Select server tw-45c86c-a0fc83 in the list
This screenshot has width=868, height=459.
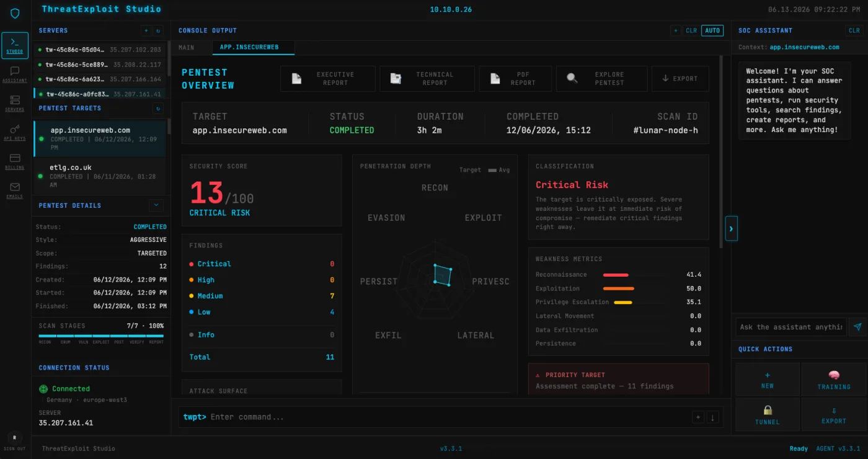click(x=101, y=94)
